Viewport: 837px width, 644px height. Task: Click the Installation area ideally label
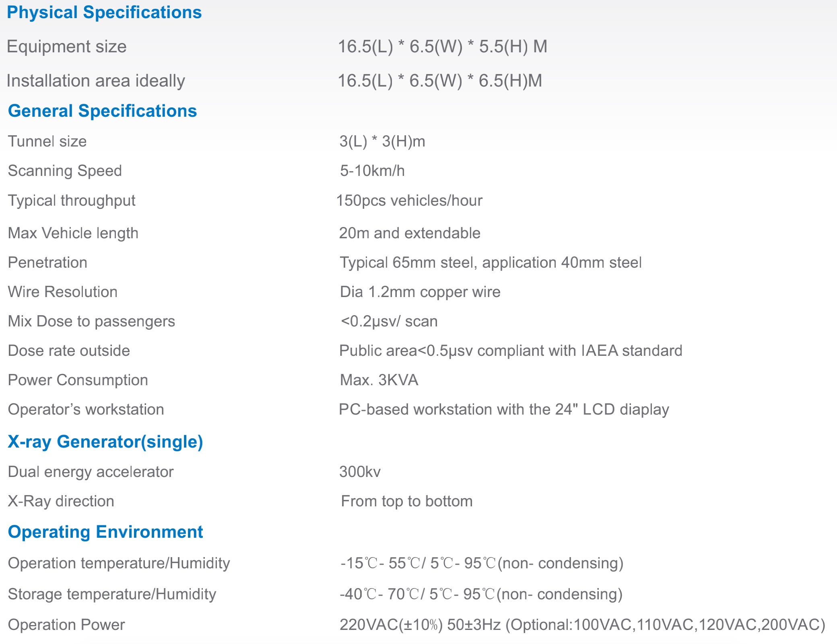96,80
